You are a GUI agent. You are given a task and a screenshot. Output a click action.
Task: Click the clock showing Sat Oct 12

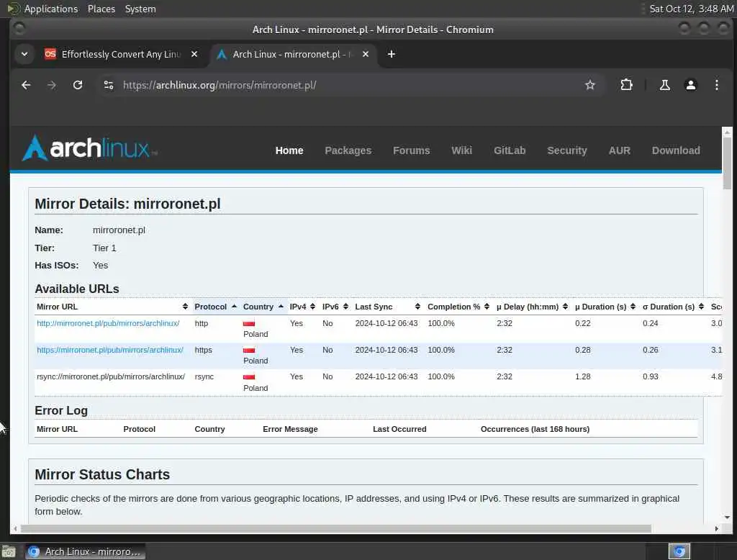coord(692,9)
